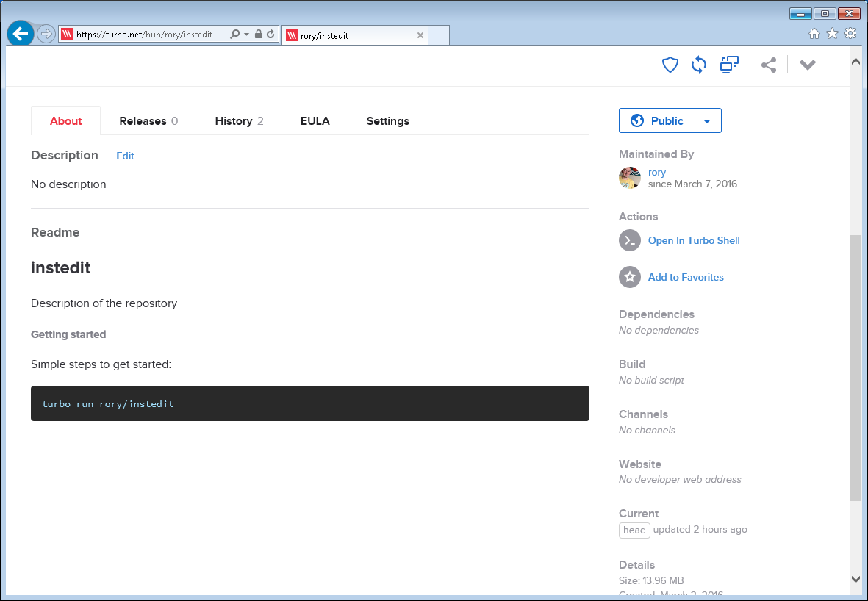Image resolution: width=868 pixels, height=601 pixels.
Task: Click the page scrollbar down arrow
Action: click(856, 579)
